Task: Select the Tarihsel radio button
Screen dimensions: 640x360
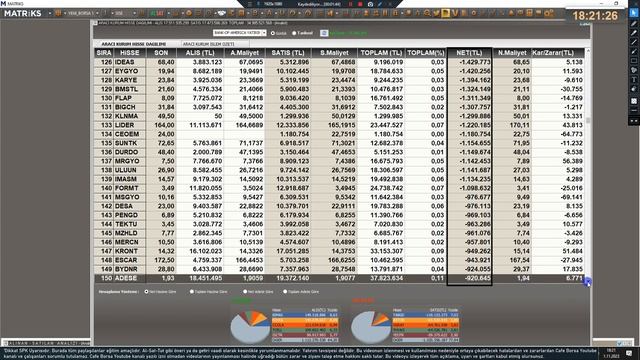Action: (x=294, y=33)
